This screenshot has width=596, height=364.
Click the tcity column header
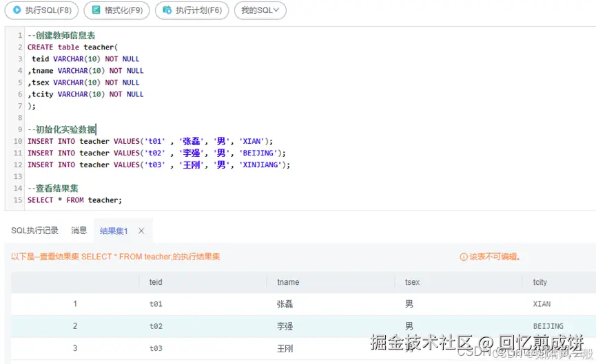point(540,282)
